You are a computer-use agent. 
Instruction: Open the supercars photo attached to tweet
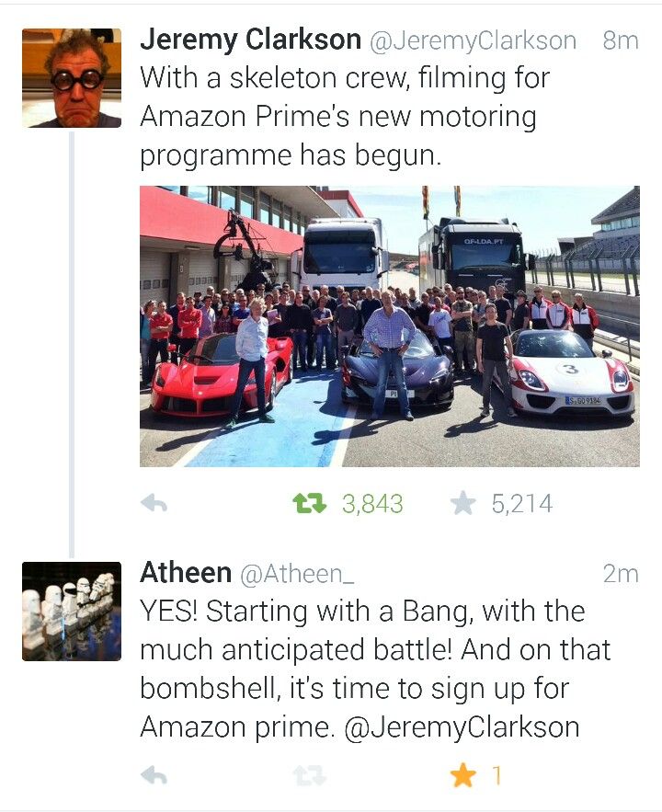[x=390, y=326]
